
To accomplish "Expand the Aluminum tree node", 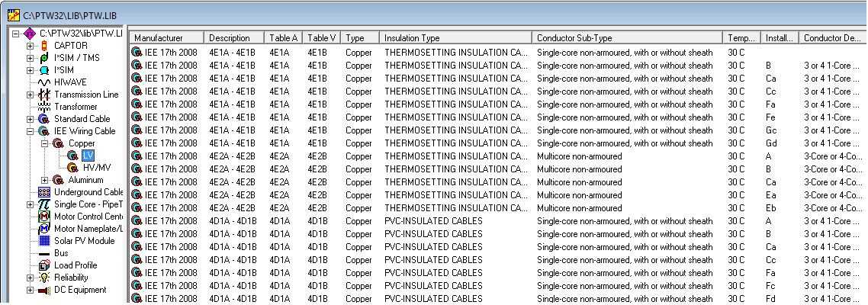I will 43,180.
